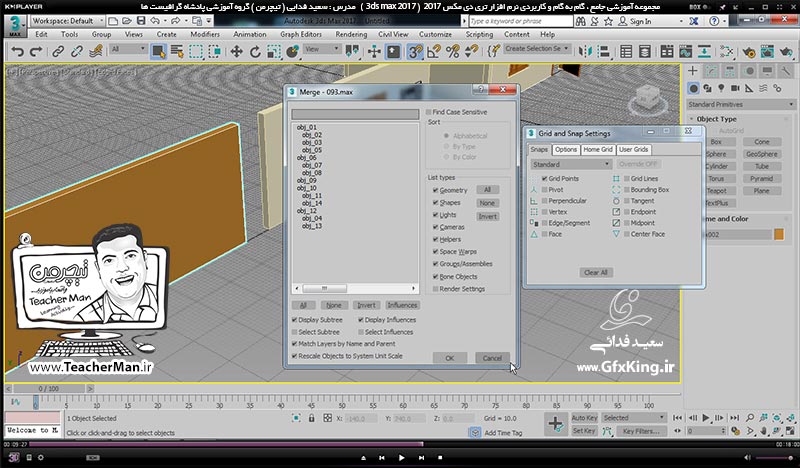Open the Graph Editors menu
The height and width of the screenshot is (468, 800).
pyautogui.click(x=301, y=34)
